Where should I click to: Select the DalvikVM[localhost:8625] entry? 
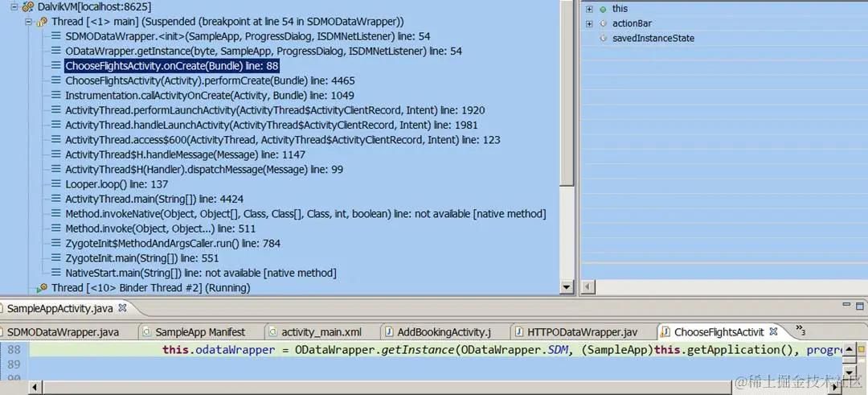(x=95, y=7)
